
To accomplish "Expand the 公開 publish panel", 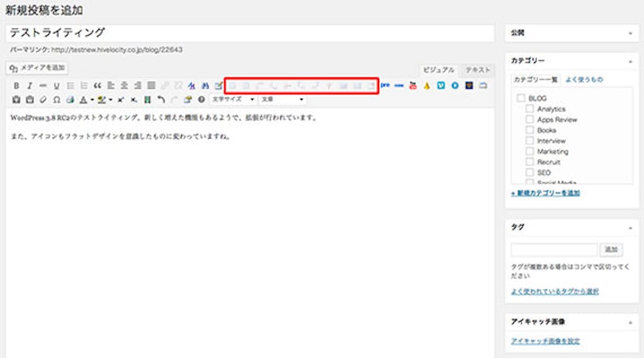I will [630, 33].
